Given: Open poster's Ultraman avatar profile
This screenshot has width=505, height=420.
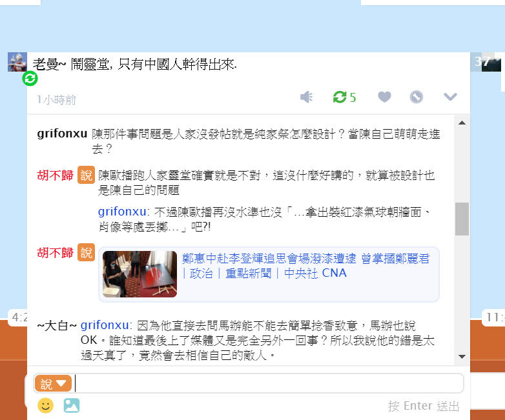Looking at the screenshot, I should 17,62.
